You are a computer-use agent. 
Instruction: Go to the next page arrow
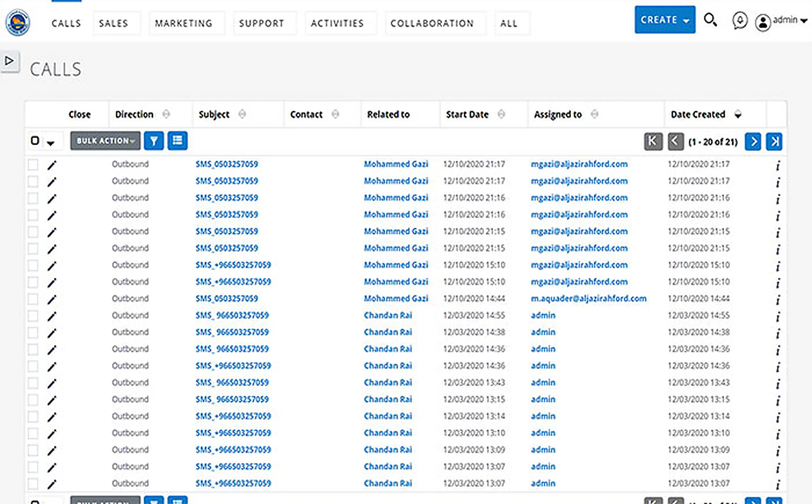click(x=753, y=141)
